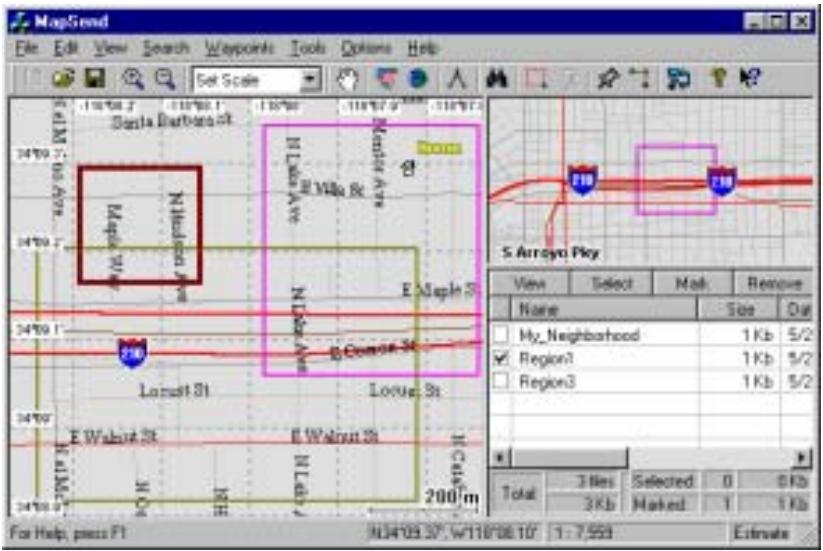Image resolution: width=823 pixels, height=551 pixels.
Task: Click the Save floppy disk icon
Action: tap(95, 79)
